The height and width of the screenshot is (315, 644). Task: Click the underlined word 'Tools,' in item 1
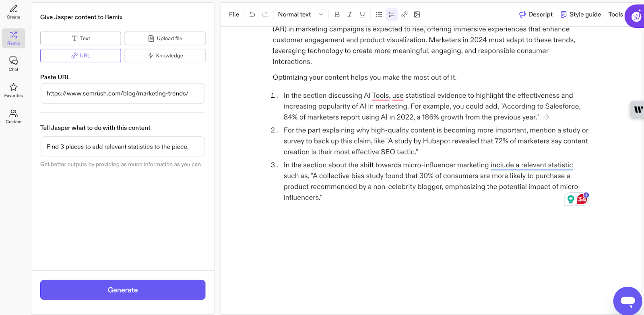click(381, 96)
